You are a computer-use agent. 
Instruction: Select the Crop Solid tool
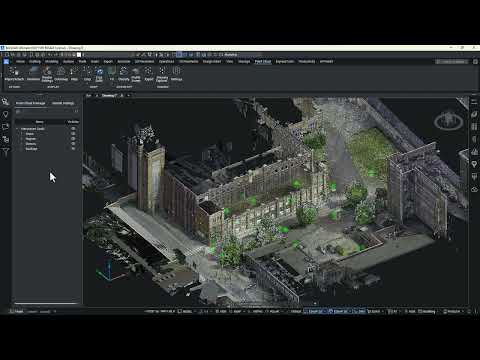click(x=99, y=74)
